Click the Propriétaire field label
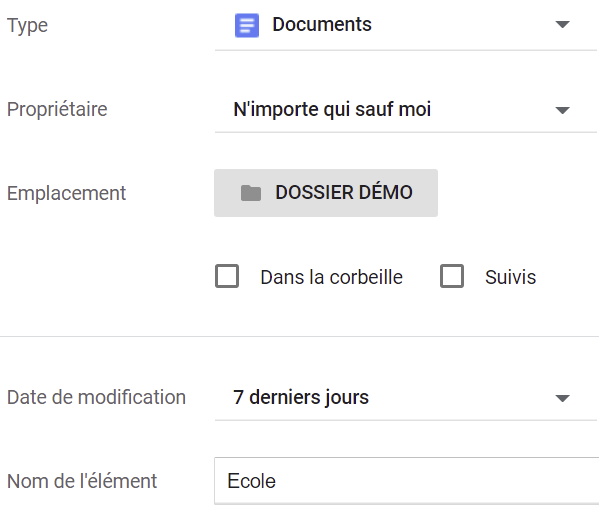Screen dimensions: 599x510 click(57, 109)
